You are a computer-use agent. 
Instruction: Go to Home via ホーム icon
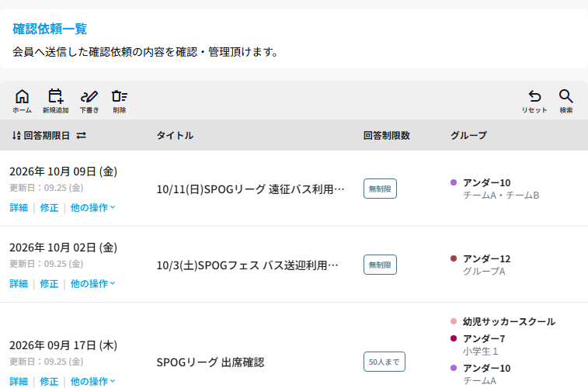pos(22,101)
